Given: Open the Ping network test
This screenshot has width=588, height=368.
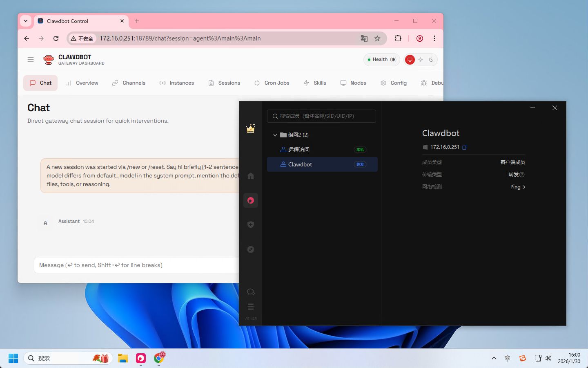Looking at the screenshot, I should 517,187.
